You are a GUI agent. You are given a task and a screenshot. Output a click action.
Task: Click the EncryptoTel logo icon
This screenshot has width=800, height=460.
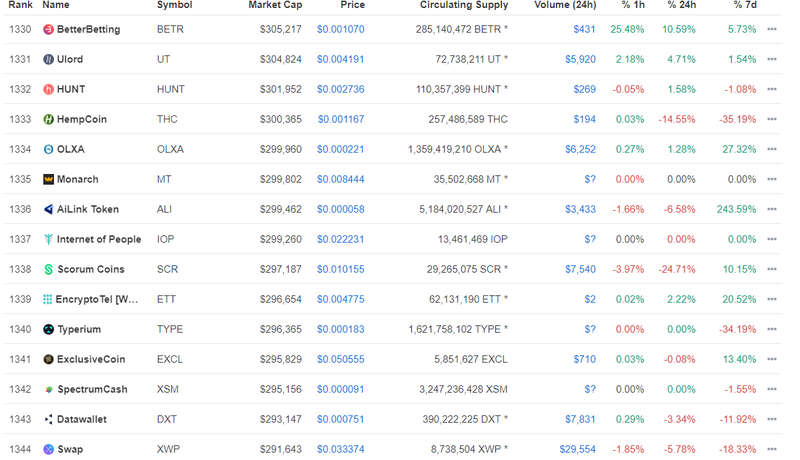click(x=47, y=299)
